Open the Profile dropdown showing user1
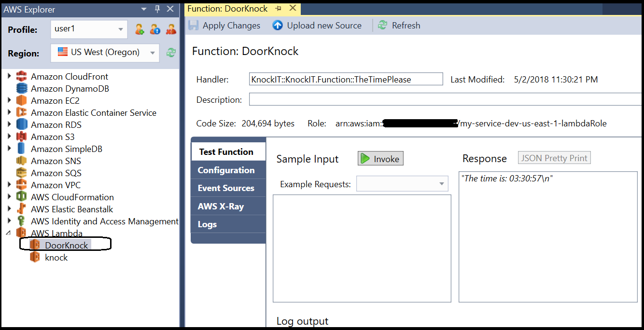The image size is (644, 330). coord(89,29)
